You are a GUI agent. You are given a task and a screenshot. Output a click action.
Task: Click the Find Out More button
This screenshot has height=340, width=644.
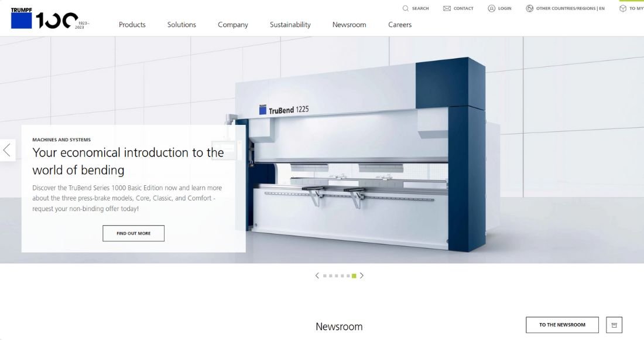133,233
